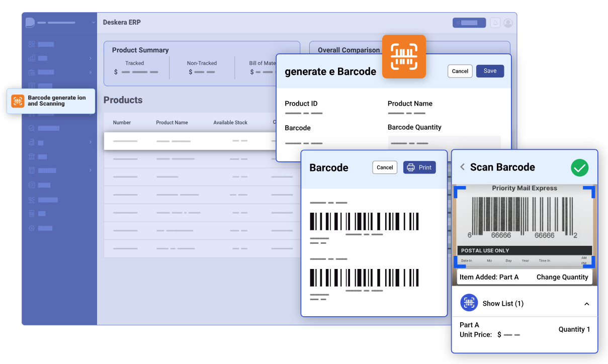Viewport: 608px width, 364px height.
Task: Open the mobile device icon in sidebar
Action: (32, 214)
